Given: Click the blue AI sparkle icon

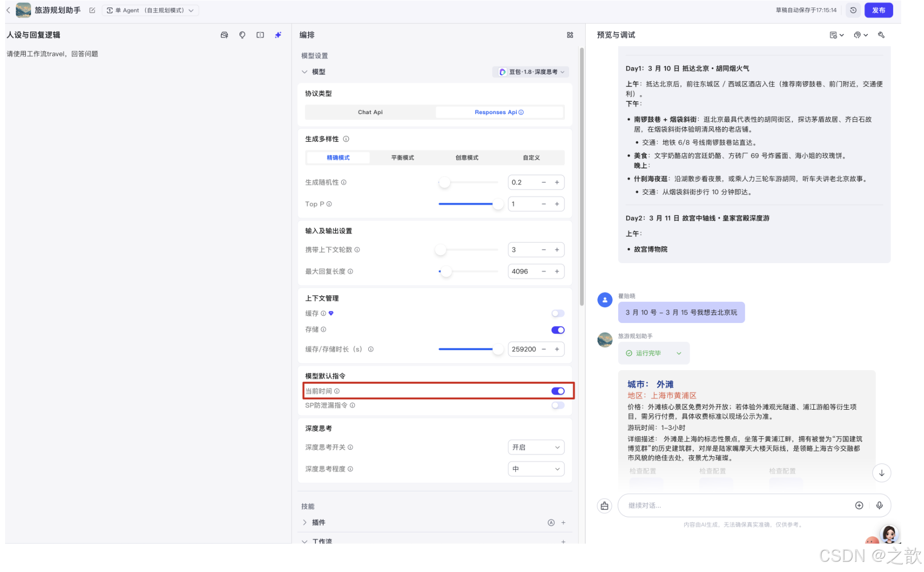Looking at the screenshot, I should pyautogui.click(x=278, y=35).
